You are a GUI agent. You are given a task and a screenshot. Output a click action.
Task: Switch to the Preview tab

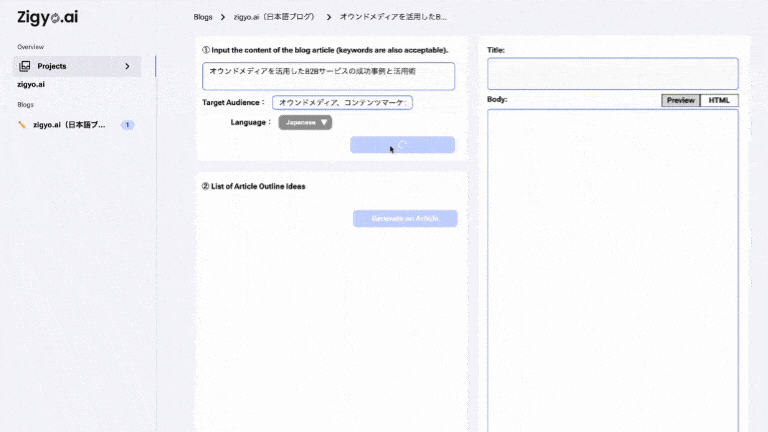pos(680,100)
